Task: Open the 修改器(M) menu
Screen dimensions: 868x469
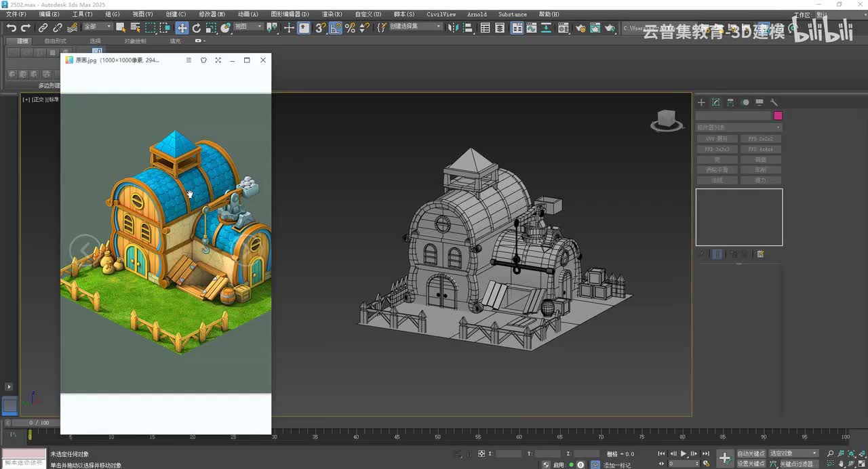Action: (212, 14)
